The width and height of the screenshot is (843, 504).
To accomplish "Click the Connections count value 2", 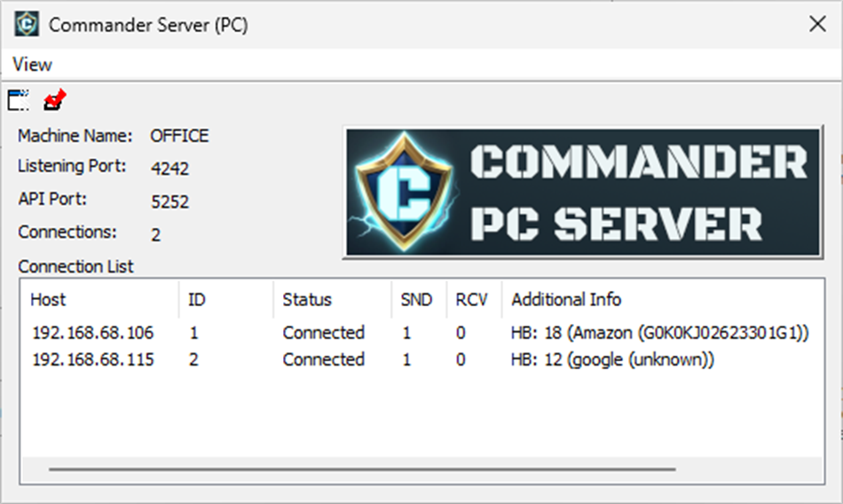I will point(156,235).
